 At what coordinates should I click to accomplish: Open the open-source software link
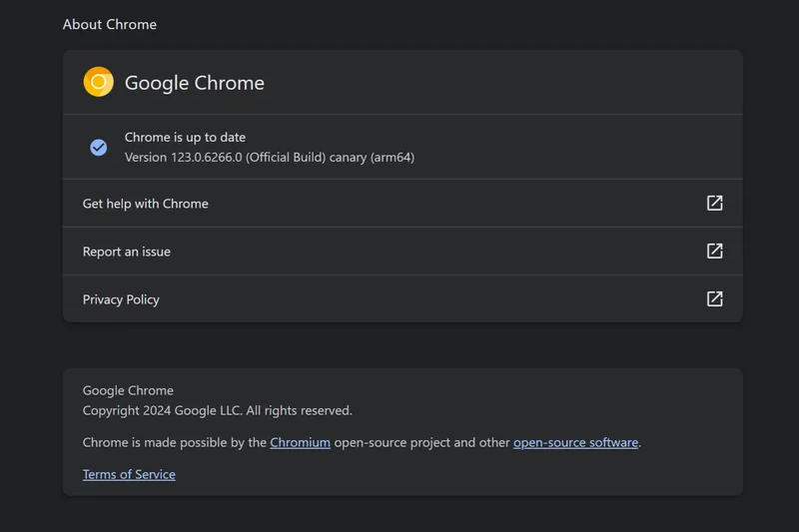(575, 442)
